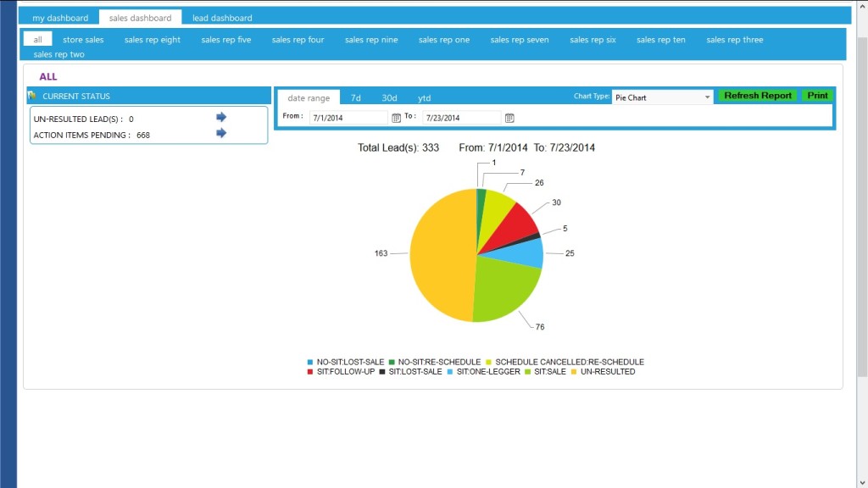Show store sales data
Image resolution: width=868 pixels, height=488 pixels.
pyautogui.click(x=83, y=39)
